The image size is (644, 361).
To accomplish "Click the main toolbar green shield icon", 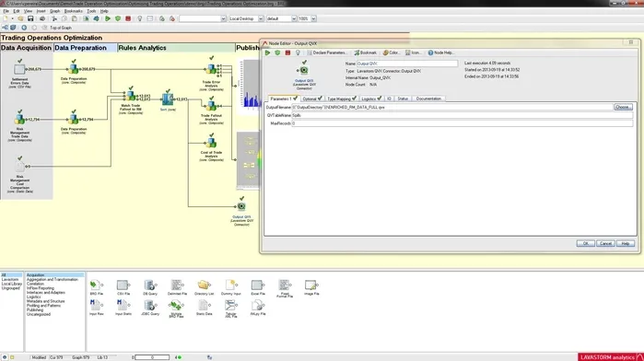I will pyautogui.click(x=118, y=19).
